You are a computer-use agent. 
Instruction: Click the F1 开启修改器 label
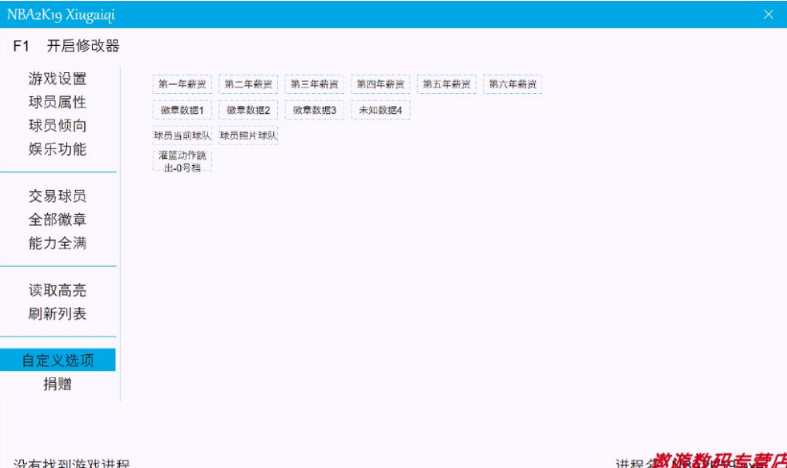point(66,46)
